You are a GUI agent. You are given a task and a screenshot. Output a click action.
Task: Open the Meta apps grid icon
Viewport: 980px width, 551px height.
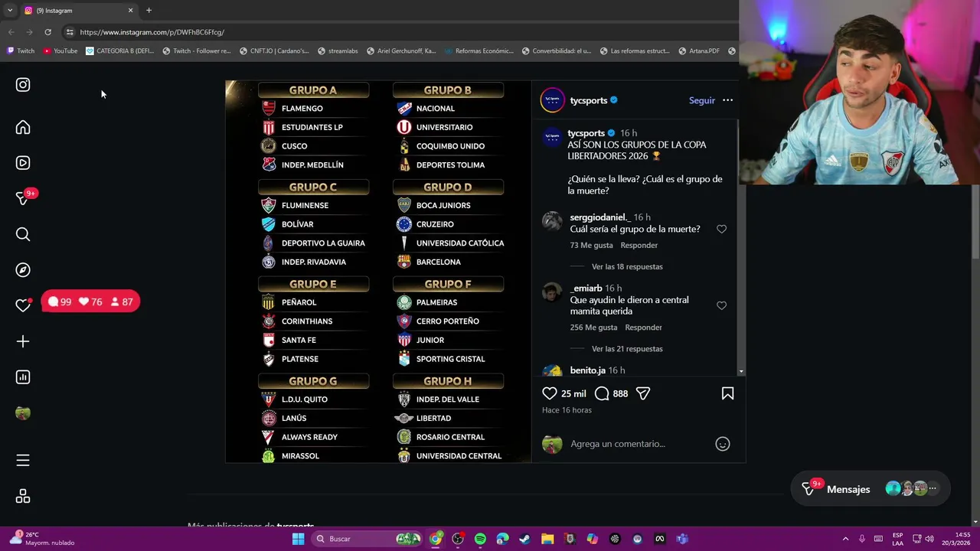[x=23, y=496]
